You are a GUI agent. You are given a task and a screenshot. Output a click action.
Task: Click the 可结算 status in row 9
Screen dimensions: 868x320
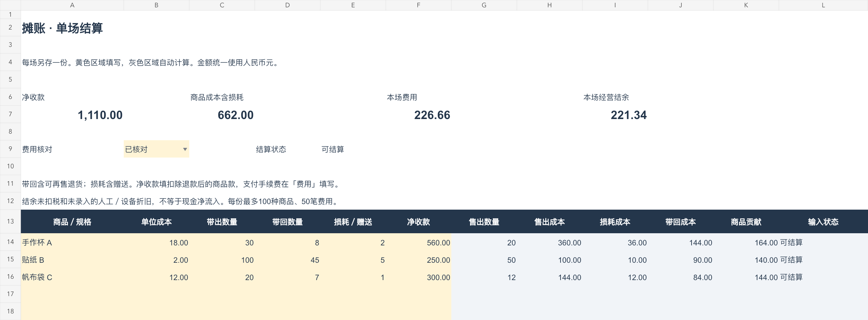[333, 149]
